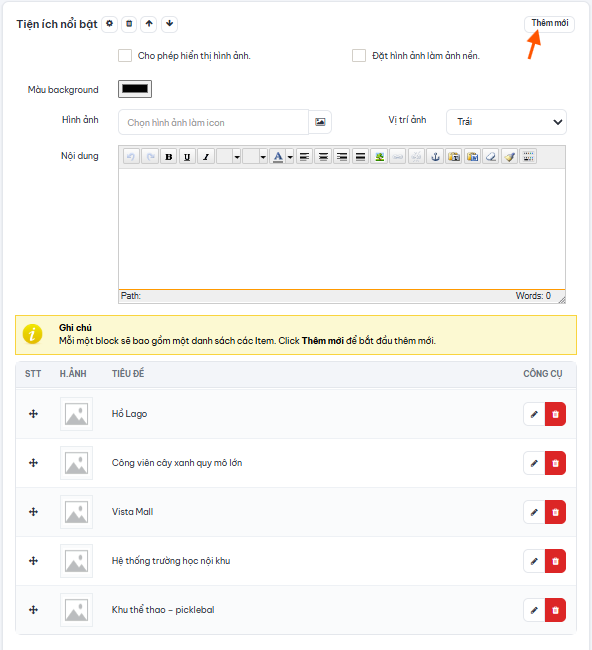Select Hệ thống trường học nội khu text

pyautogui.click(x=171, y=560)
